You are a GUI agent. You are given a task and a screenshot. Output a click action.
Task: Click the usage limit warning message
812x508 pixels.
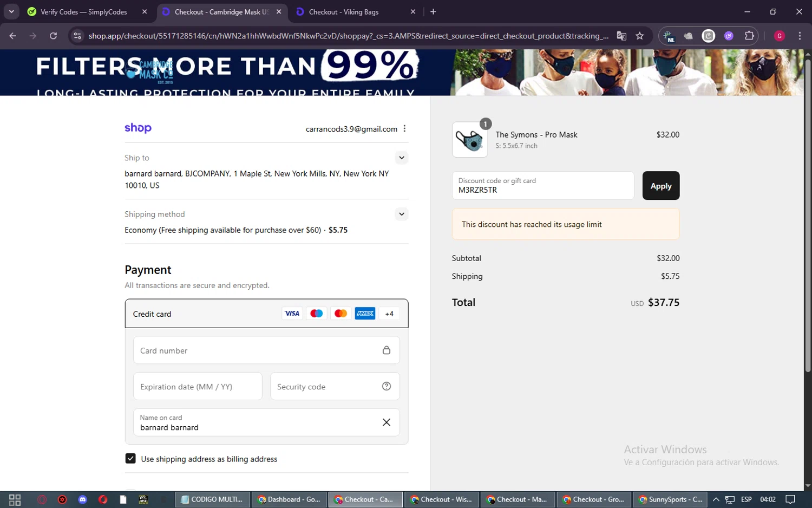point(566,224)
